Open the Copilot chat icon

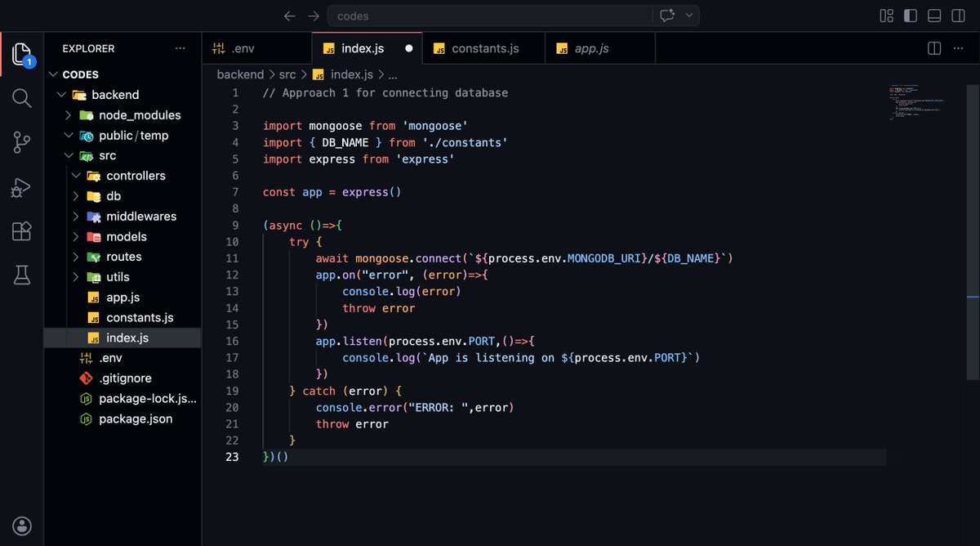click(667, 16)
